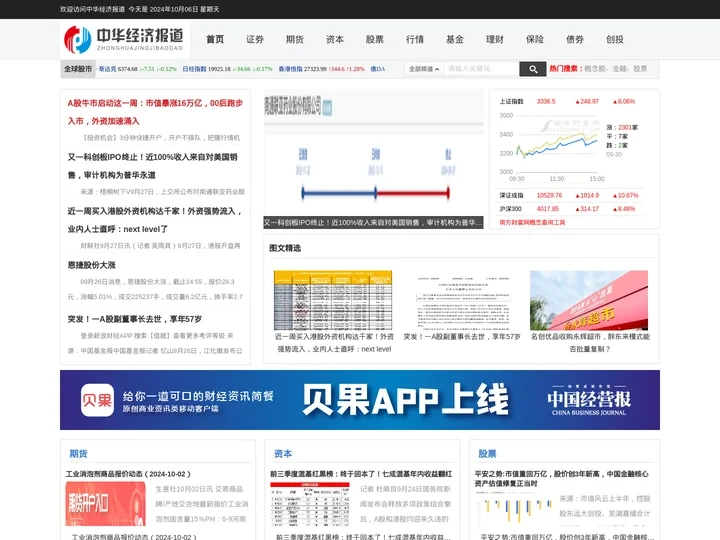The image size is (720, 540).
Task: Open the document thumbnail in 图文精选
Action: [x=461, y=300]
